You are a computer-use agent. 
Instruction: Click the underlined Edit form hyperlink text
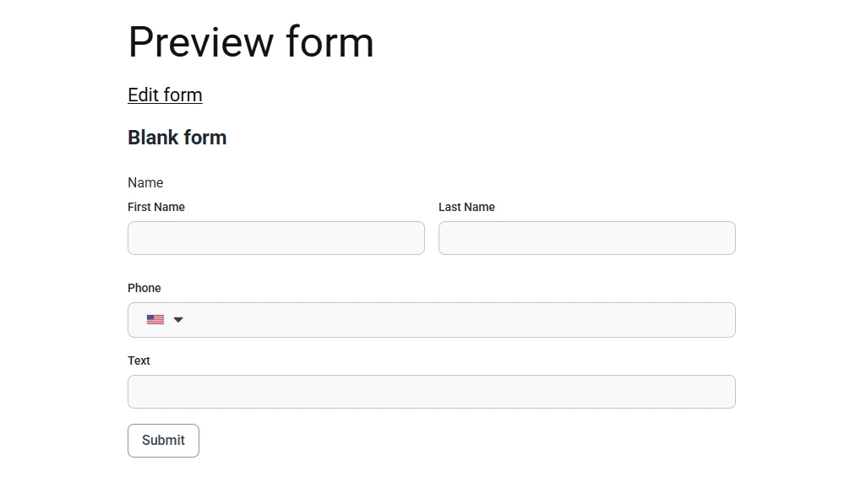tap(165, 95)
